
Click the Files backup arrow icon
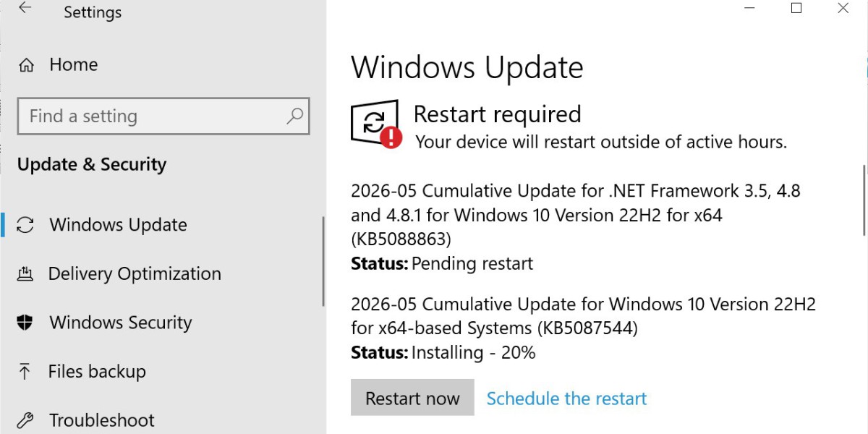(25, 372)
